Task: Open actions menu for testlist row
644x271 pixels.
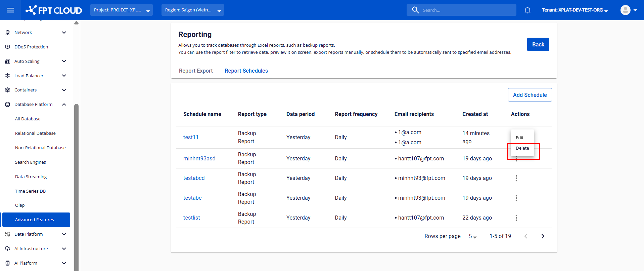Action: point(516,218)
